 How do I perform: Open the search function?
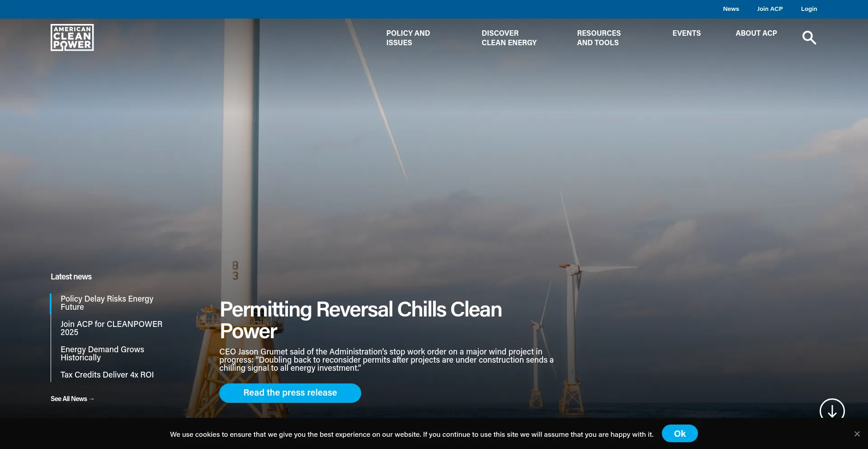tap(809, 38)
